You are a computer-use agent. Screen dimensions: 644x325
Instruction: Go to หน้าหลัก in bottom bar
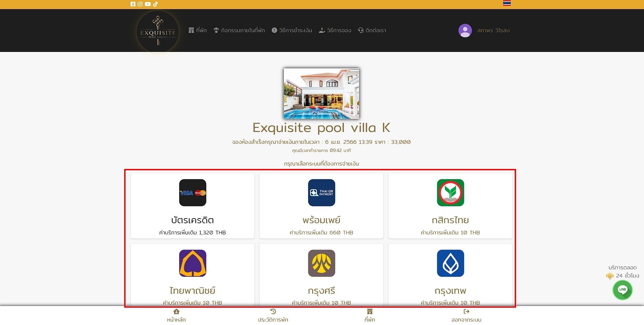point(176,320)
